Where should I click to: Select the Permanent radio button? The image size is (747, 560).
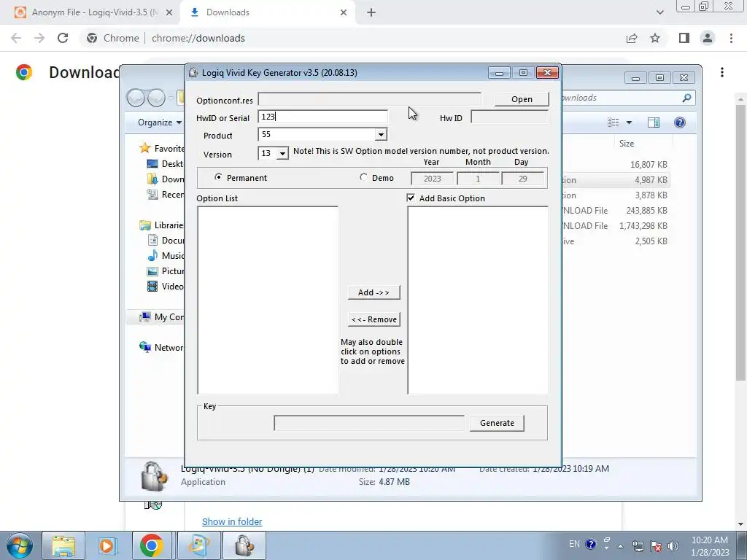click(218, 177)
